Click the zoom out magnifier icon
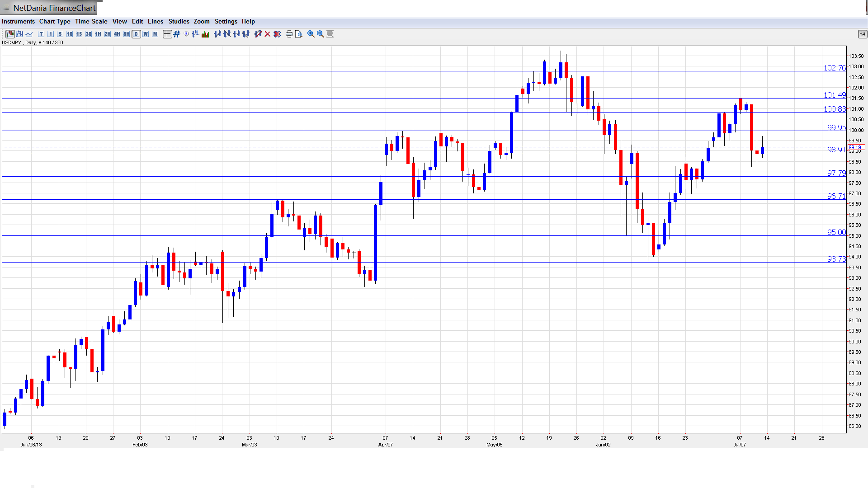This screenshot has width=868, height=488. pyautogui.click(x=321, y=34)
